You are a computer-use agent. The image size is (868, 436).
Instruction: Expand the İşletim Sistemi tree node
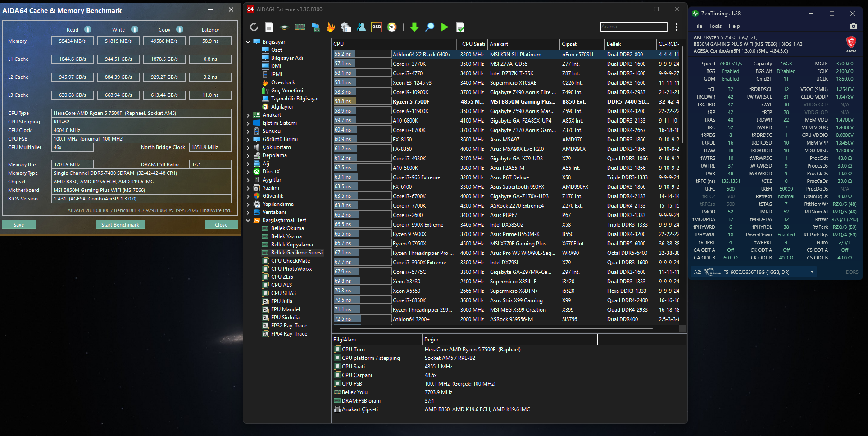pos(248,123)
